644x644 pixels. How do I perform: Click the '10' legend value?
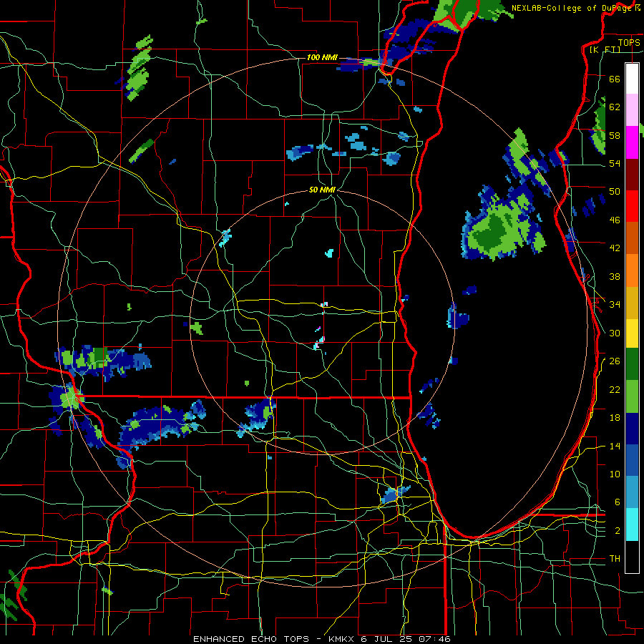[x=615, y=474]
